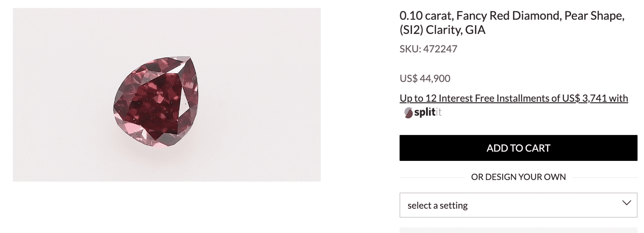644x233 pixels.
Task: Click the US$ 44,900 price
Action: (425, 78)
